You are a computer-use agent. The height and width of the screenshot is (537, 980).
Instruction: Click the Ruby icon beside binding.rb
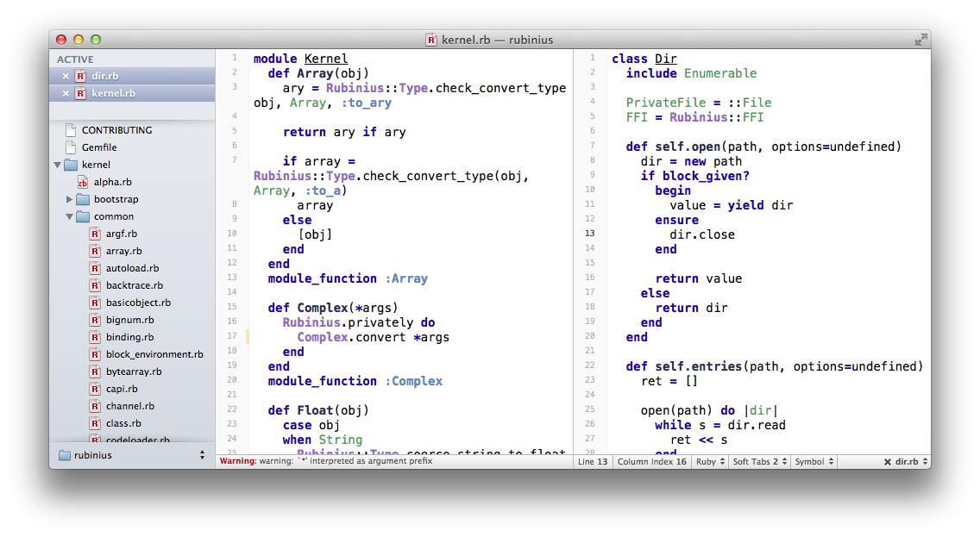(95, 337)
